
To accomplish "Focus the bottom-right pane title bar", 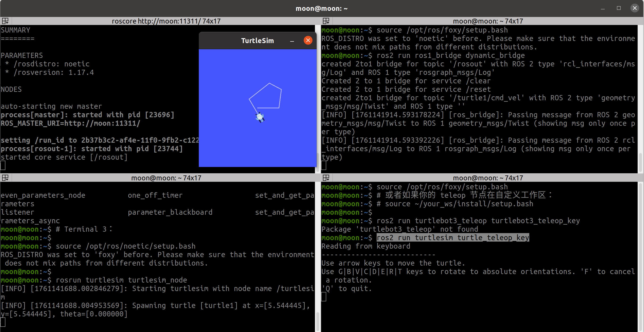I will [488, 178].
